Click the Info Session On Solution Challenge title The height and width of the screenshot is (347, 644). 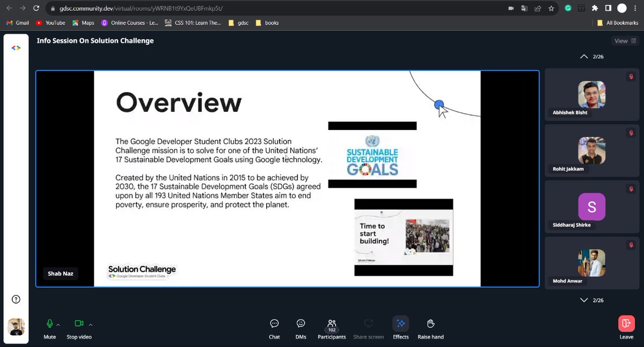click(x=95, y=41)
